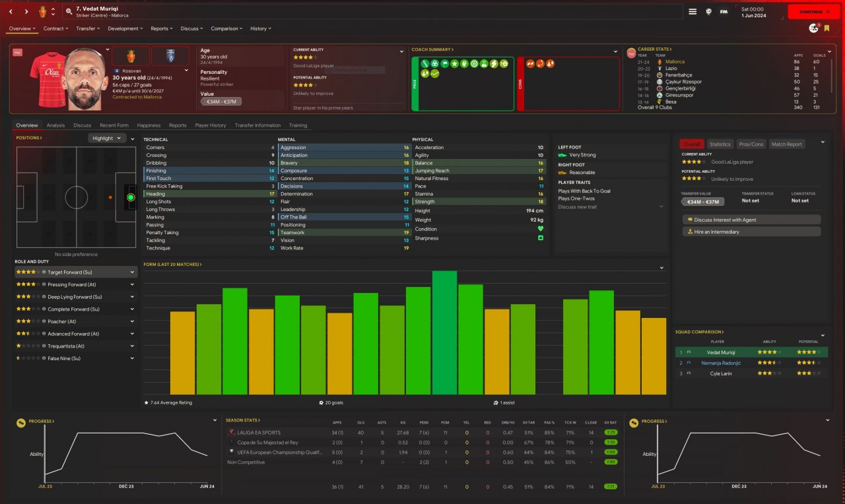
Task: Click the green star icon in Pros
Action: click(455, 64)
